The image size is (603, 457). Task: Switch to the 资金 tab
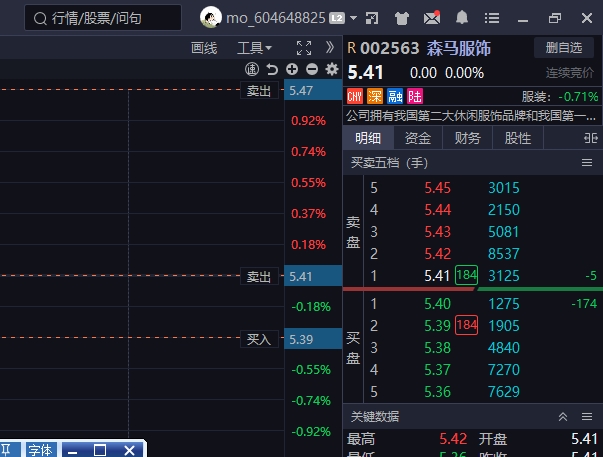418,138
